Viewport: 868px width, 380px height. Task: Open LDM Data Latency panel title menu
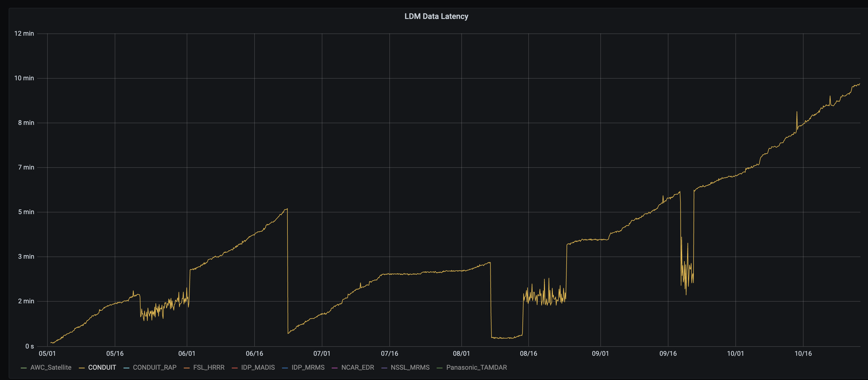[436, 16]
